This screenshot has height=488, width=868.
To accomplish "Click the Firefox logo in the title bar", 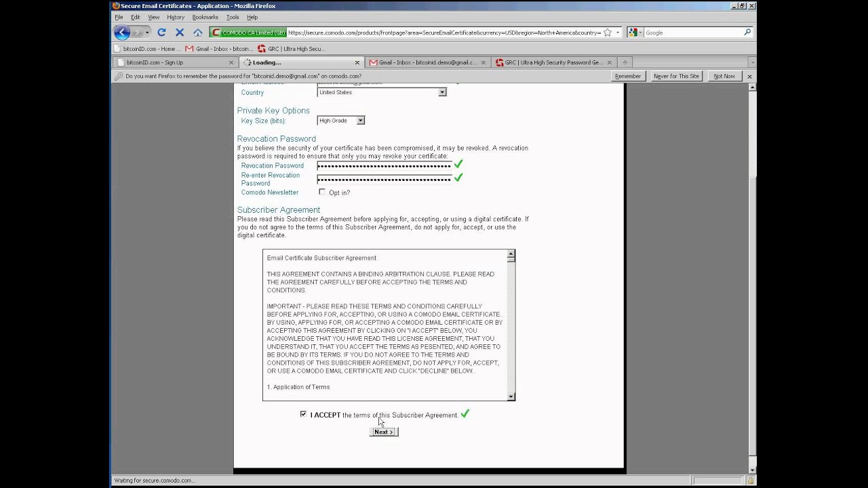I will click(116, 5).
